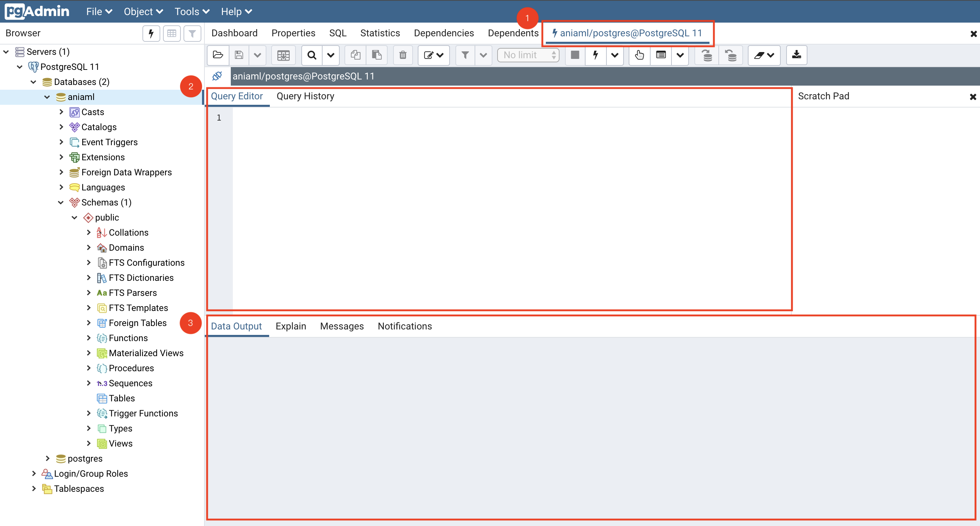Open the filter options dropdown arrow
This screenshot has height=526, width=980.
coord(483,55)
